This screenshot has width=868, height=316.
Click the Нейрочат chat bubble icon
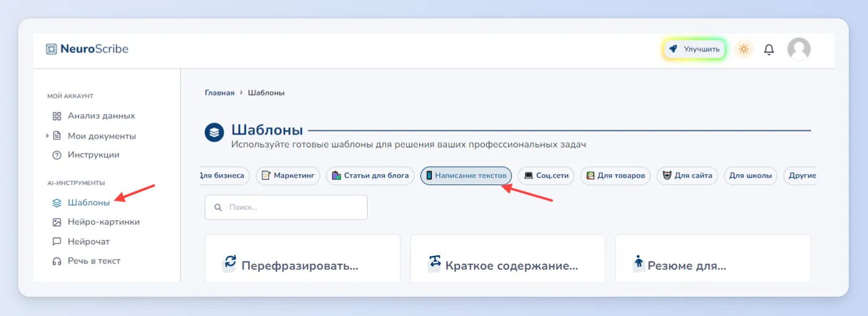[56, 242]
